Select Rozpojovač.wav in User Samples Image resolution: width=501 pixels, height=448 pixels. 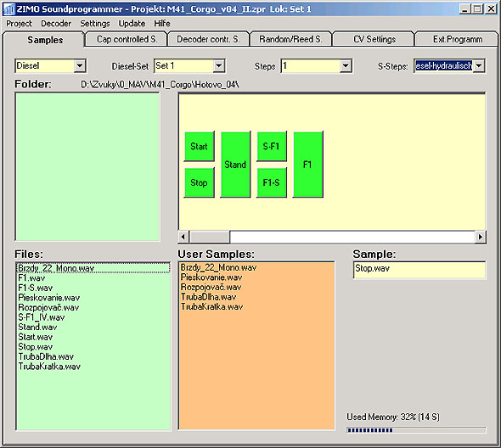click(256, 288)
